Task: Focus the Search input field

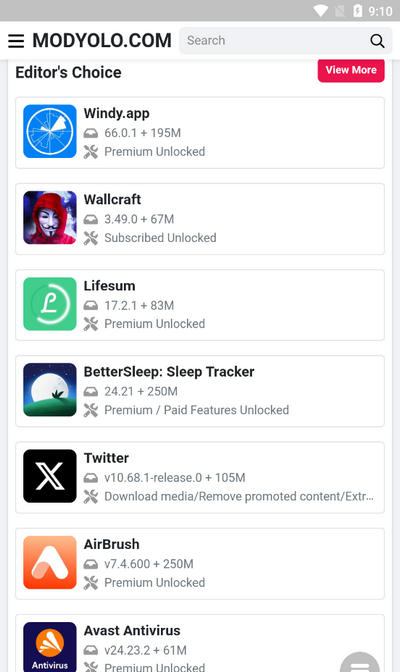Action: pyautogui.click(x=274, y=41)
